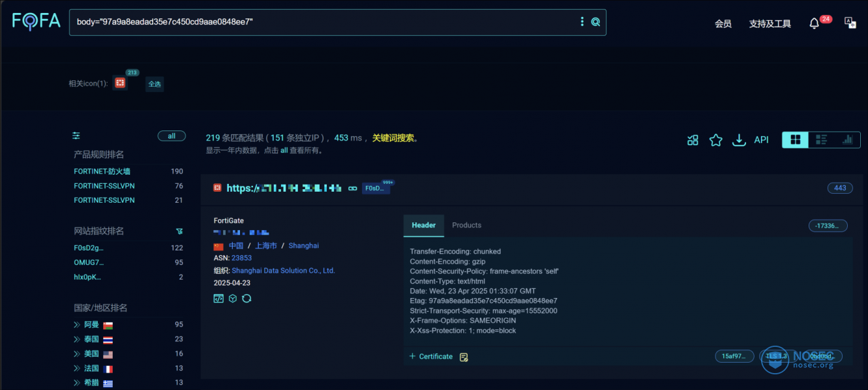The width and height of the screenshot is (868, 390).
Task: Click the FortiGate title text
Action: (229, 220)
